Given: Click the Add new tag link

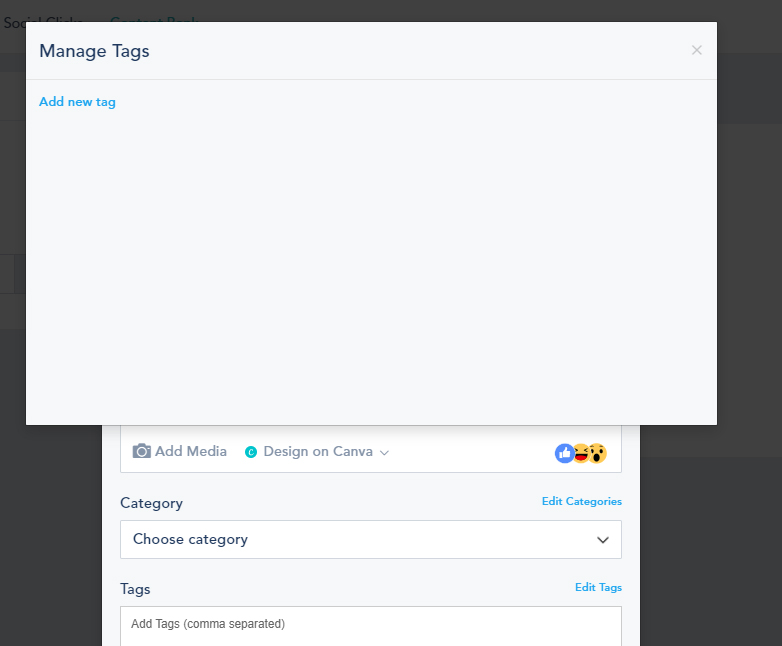Looking at the screenshot, I should click(x=77, y=102).
